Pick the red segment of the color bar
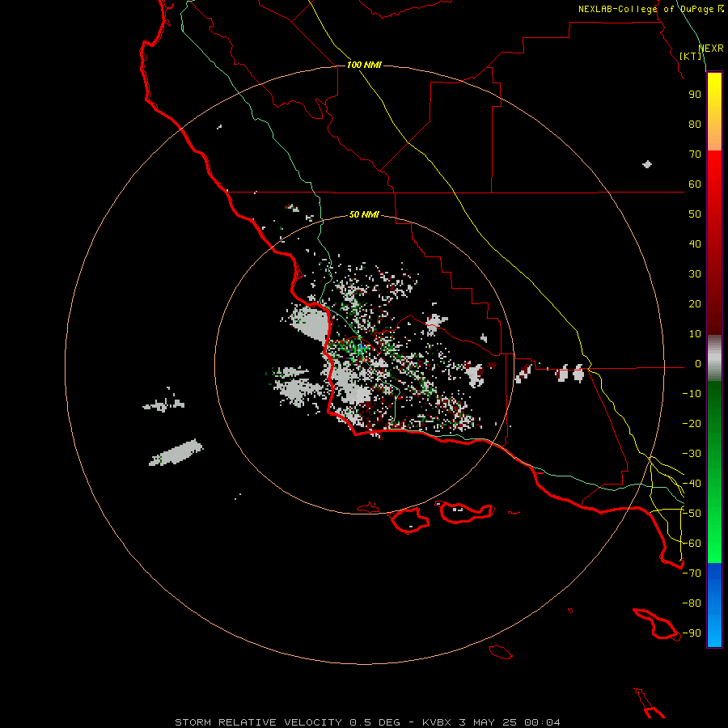The image size is (728, 728). point(714,243)
